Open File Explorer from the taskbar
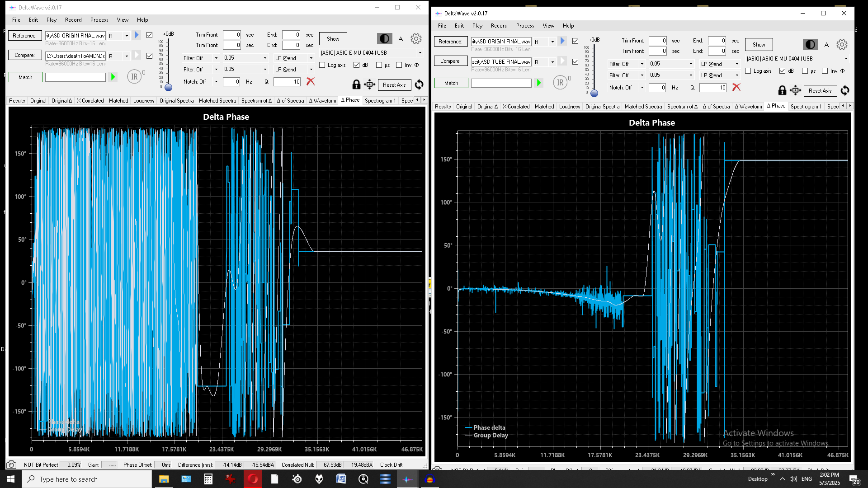 pos(164,479)
